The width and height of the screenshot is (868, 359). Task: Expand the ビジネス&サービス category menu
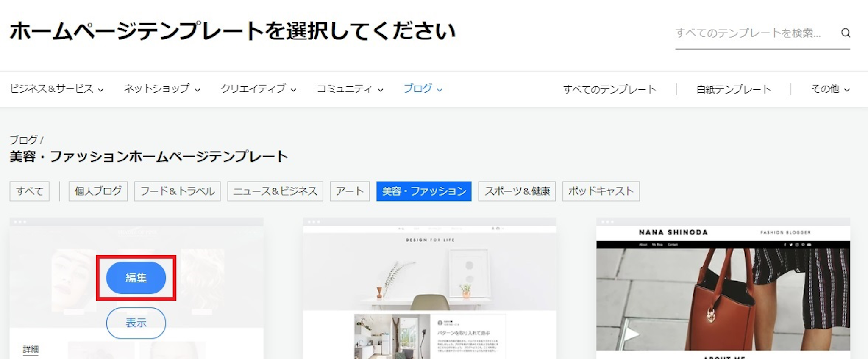[56, 89]
